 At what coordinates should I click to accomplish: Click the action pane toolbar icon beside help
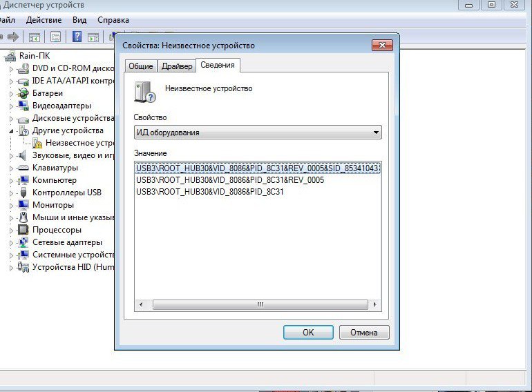pos(93,37)
